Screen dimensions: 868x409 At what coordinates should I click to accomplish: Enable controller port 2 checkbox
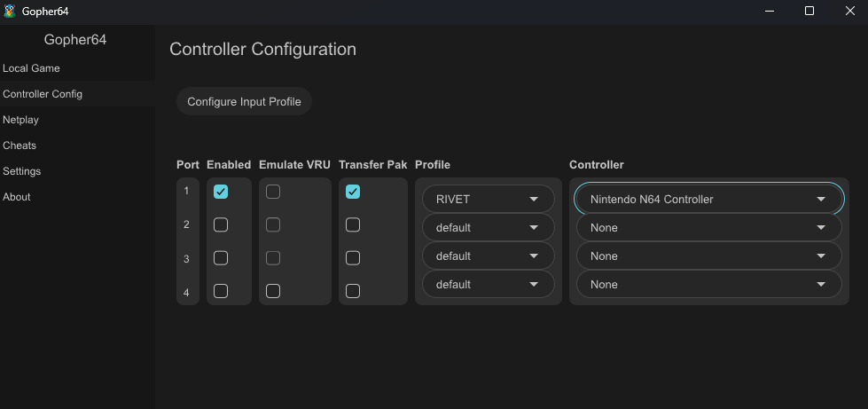[221, 225]
